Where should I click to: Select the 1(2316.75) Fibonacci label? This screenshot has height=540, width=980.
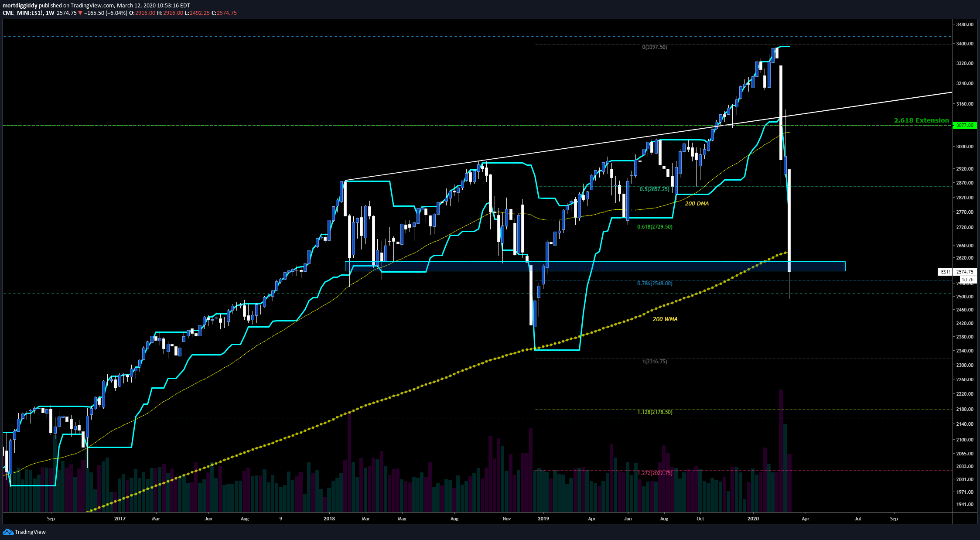pyautogui.click(x=654, y=362)
